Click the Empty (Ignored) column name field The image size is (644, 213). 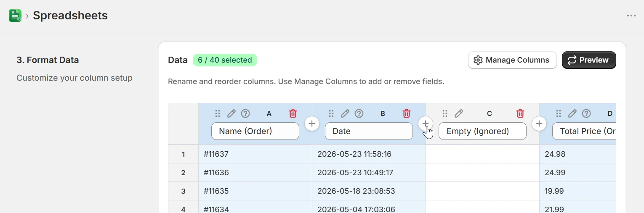482,131
